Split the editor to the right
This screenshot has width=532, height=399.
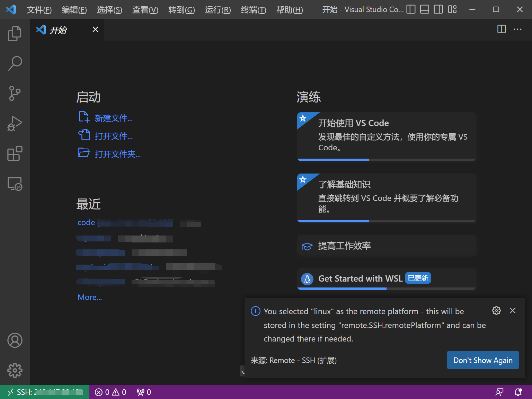coord(502,29)
